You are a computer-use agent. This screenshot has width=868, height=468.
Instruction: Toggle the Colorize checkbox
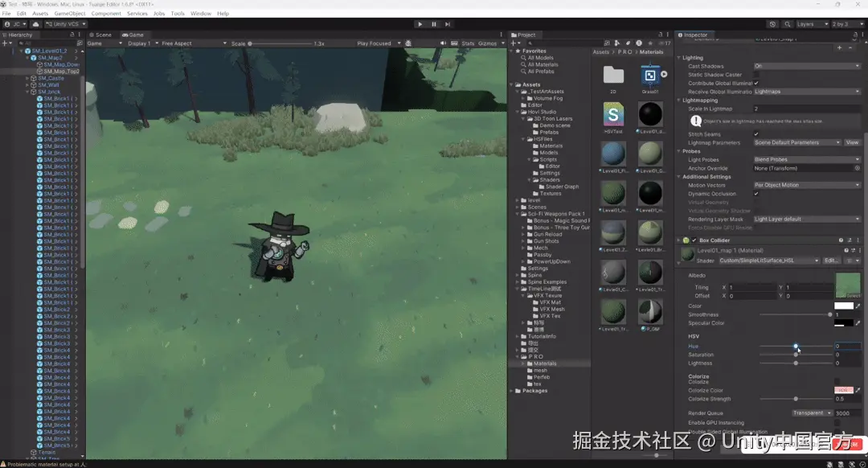point(837,381)
